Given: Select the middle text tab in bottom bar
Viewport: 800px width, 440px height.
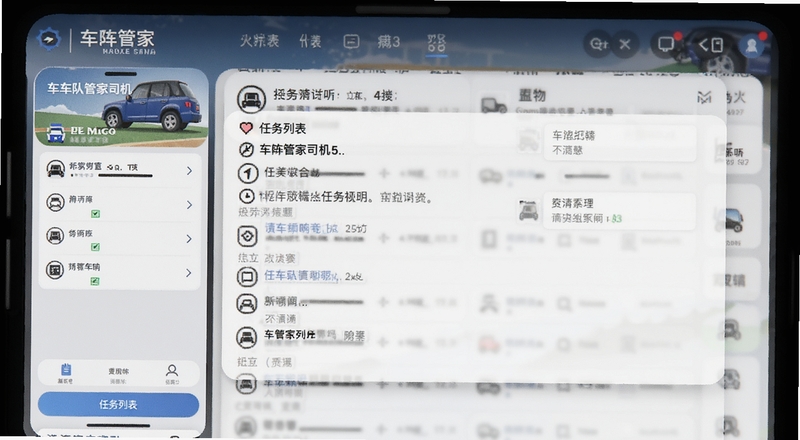Looking at the screenshot, I should [x=118, y=375].
